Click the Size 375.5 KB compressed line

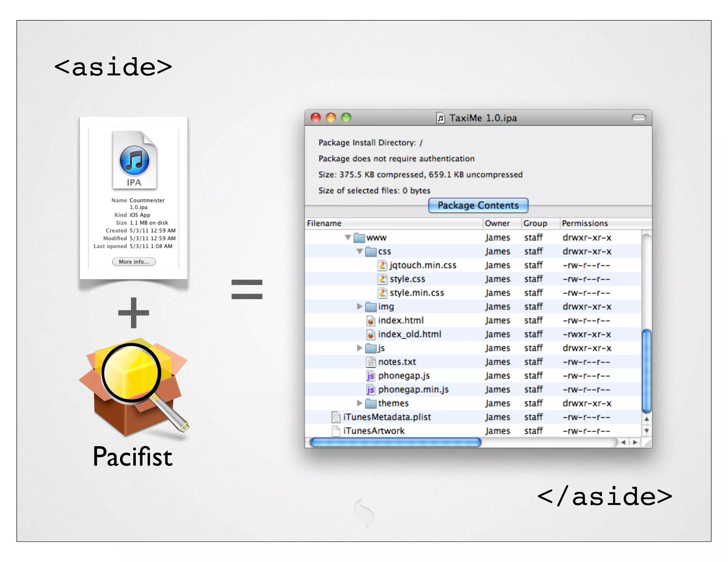(x=421, y=174)
